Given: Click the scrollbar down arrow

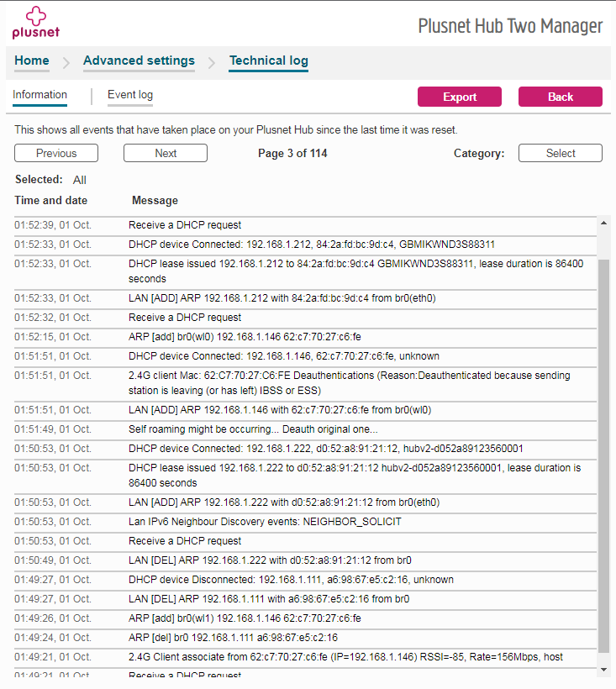Looking at the screenshot, I should (603, 670).
